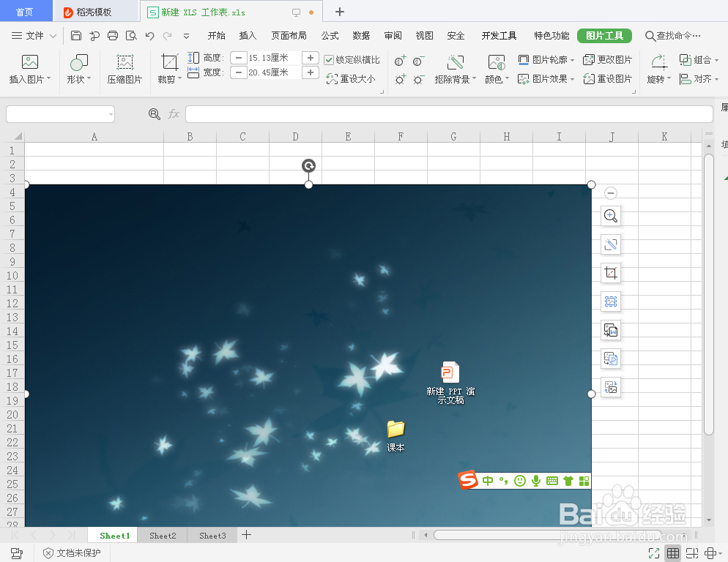Click the picture-to-PDF floating icon
The height and width of the screenshot is (562, 728).
tap(611, 359)
